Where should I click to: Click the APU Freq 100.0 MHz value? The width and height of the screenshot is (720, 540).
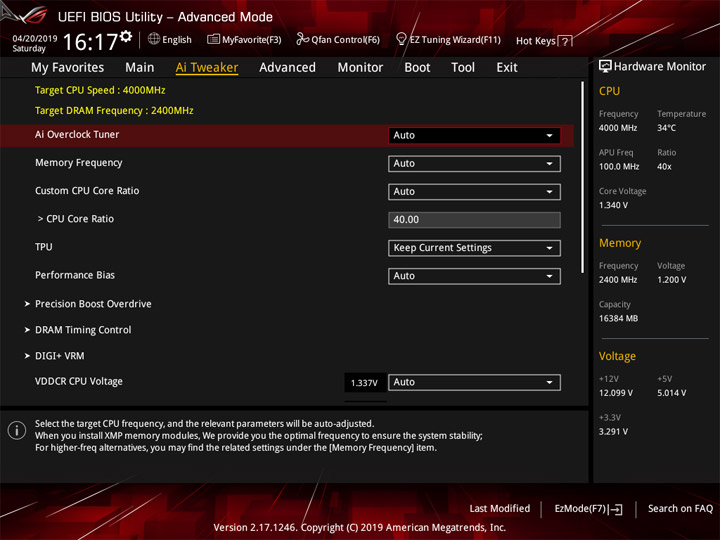[x=619, y=167]
